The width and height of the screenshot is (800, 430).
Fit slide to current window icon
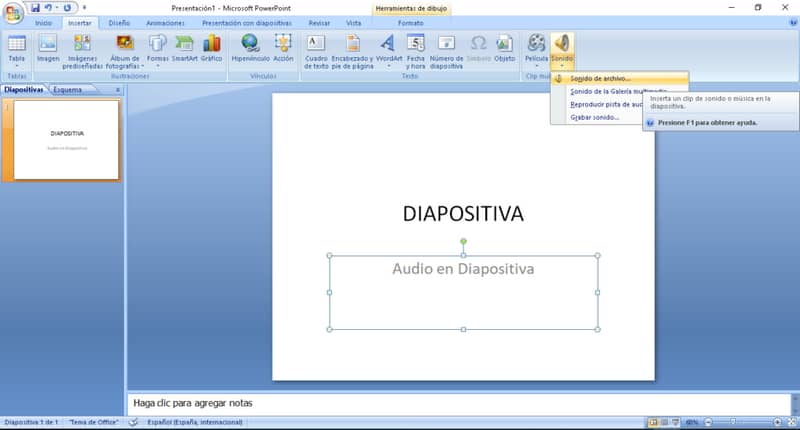[792, 422]
